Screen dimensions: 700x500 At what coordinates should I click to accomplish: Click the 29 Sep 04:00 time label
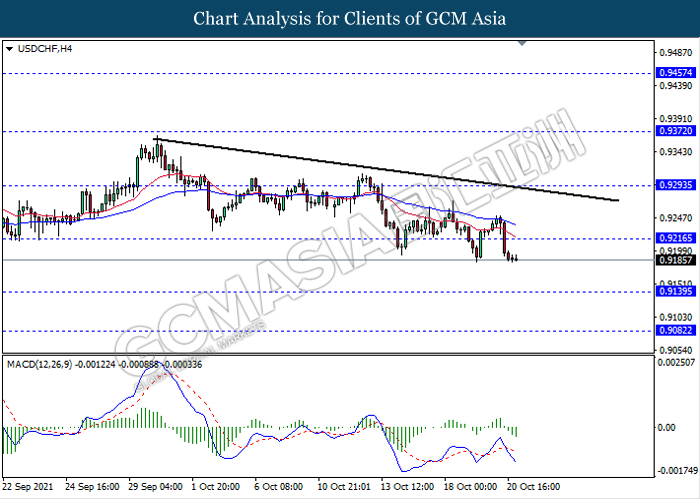(x=155, y=487)
